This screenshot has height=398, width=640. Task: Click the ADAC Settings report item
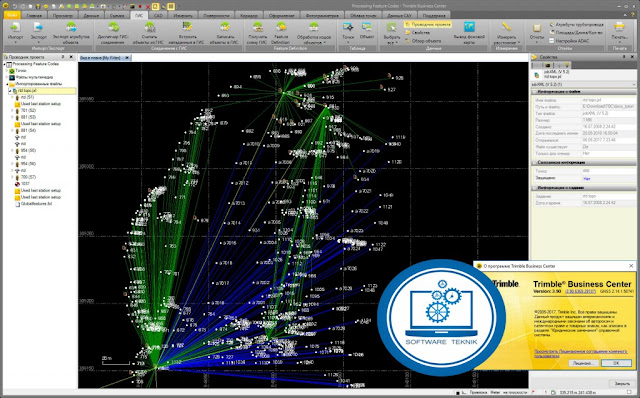coord(569,41)
